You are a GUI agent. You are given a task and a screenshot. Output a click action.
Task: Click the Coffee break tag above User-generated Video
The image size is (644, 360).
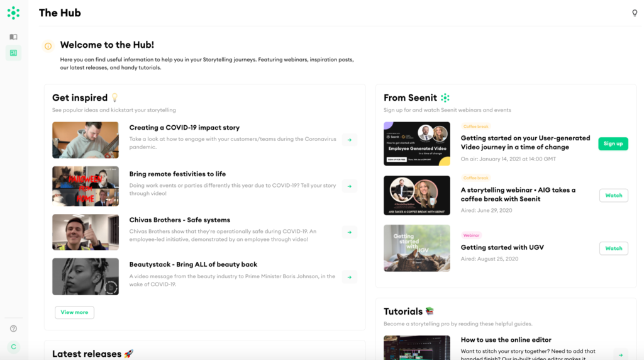[x=475, y=127]
